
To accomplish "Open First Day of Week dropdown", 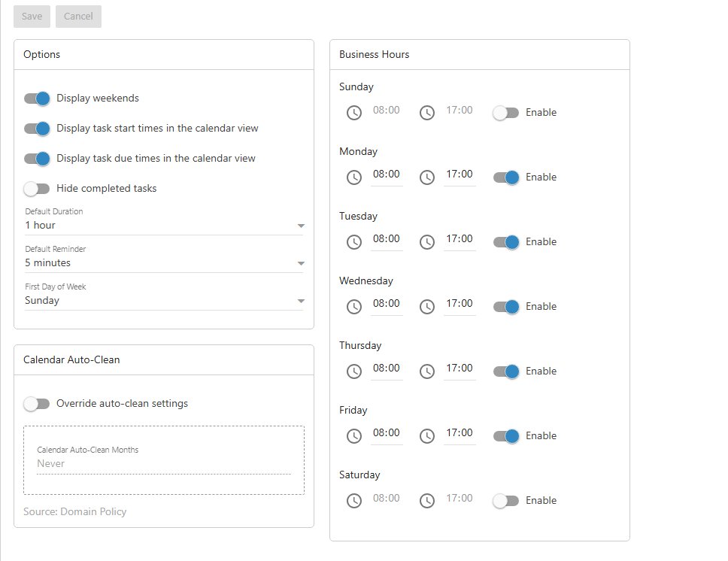I will point(164,301).
